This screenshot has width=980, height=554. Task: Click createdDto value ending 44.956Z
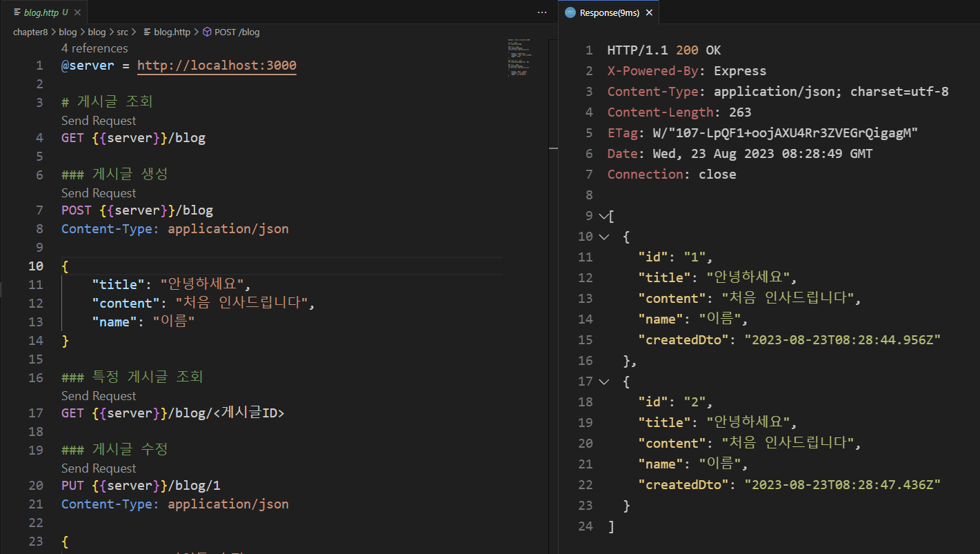coord(843,340)
